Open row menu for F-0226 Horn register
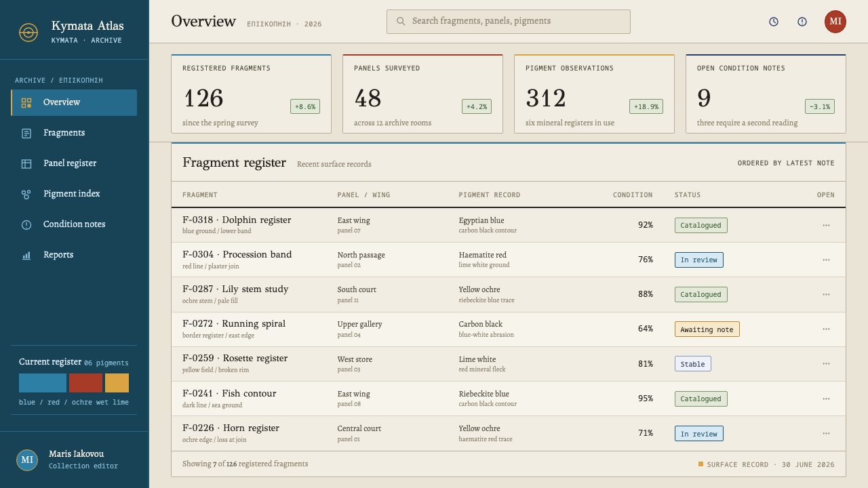 pyautogui.click(x=826, y=433)
